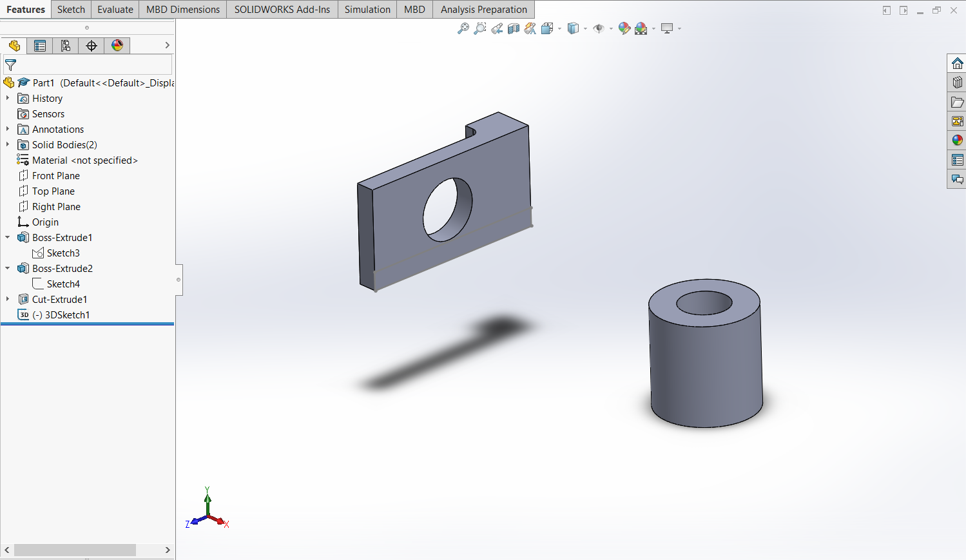966x560 pixels.
Task: Open the DimXpertManager panel icon
Action: point(91,45)
